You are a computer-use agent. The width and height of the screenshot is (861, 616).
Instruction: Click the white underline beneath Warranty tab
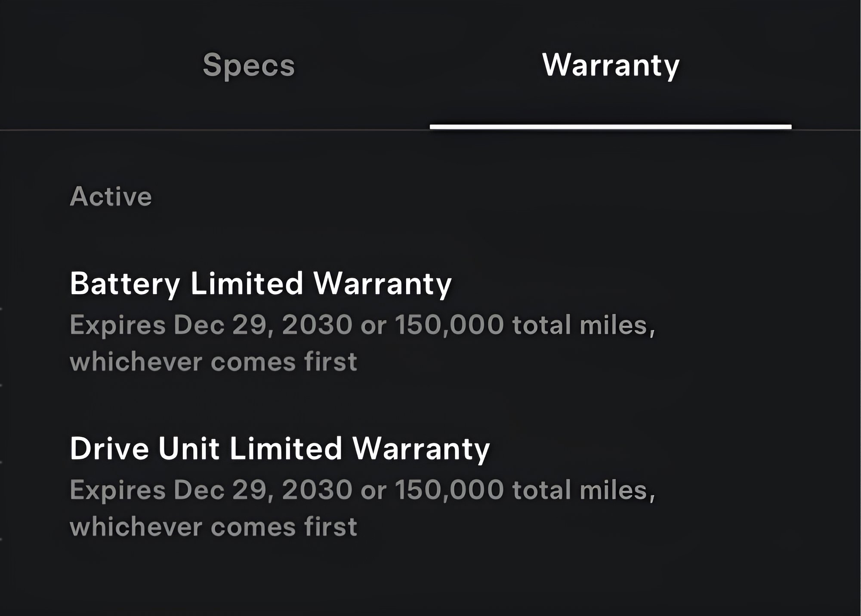point(611,127)
